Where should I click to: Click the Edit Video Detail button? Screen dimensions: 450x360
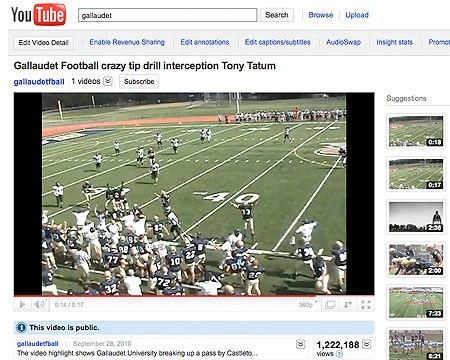43,43
